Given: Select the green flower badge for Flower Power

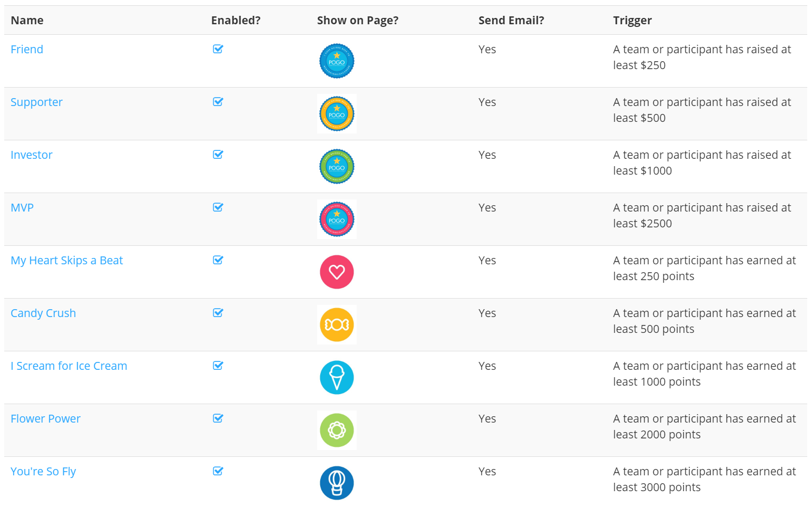Looking at the screenshot, I should pyautogui.click(x=337, y=430).
